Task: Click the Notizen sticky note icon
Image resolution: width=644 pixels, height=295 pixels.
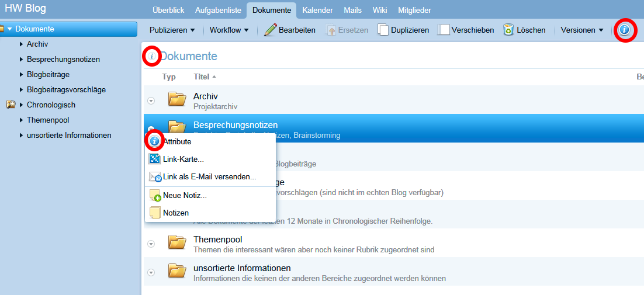Action: tap(155, 213)
